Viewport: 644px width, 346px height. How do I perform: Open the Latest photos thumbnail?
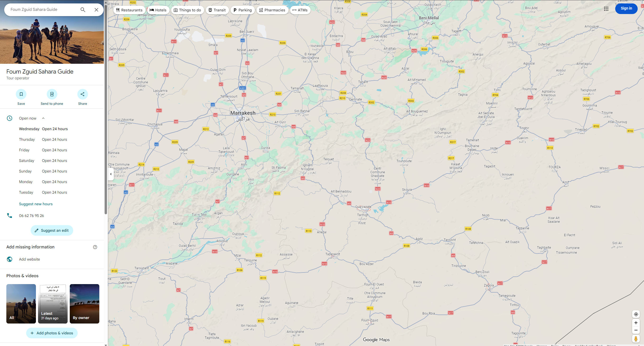tap(53, 304)
